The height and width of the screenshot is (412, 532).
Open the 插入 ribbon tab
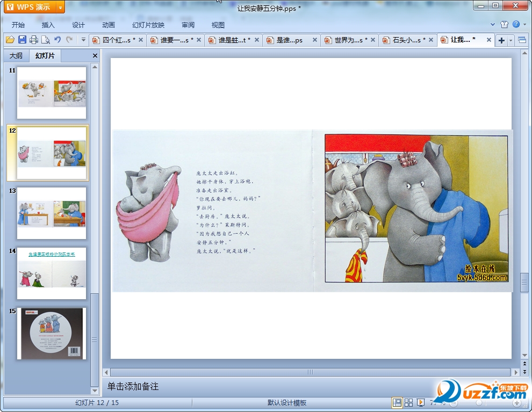[x=48, y=25]
